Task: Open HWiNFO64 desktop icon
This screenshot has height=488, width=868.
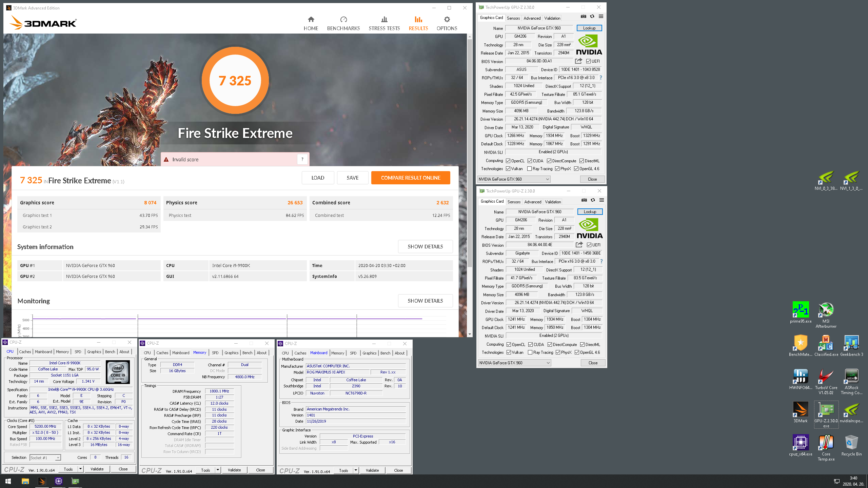Action: pyautogui.click(x=801, y=379)
